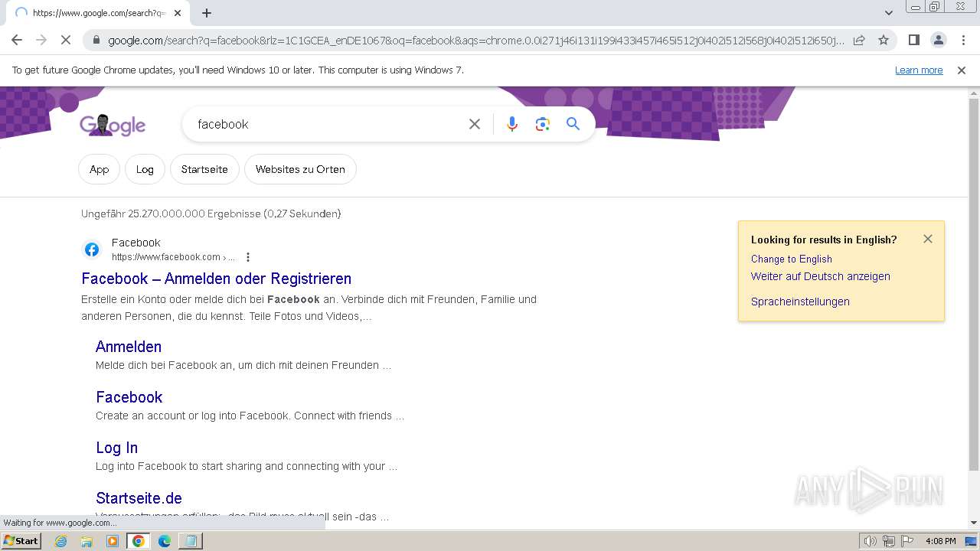
Task: Open Facebook – Anmelden oder Registrieren result
Action: (x=217, y=279)
